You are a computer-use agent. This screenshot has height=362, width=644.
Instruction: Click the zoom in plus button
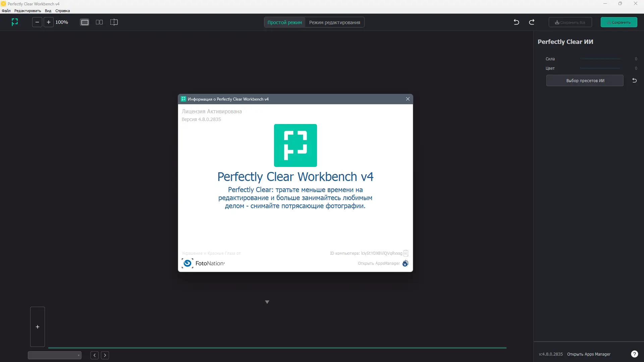coord(49,22)
